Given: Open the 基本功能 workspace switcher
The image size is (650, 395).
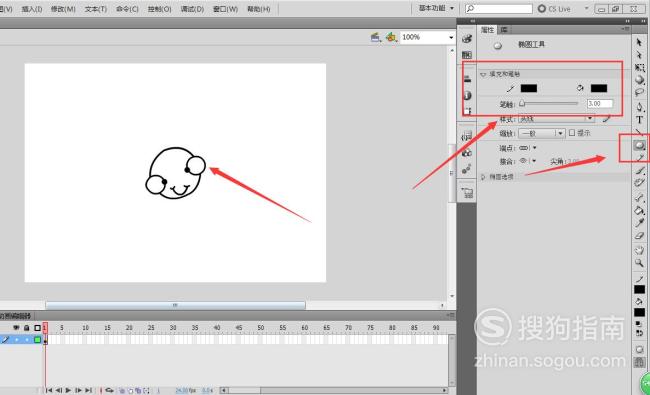Looking at the screenshot, I should tap(436, 8).
